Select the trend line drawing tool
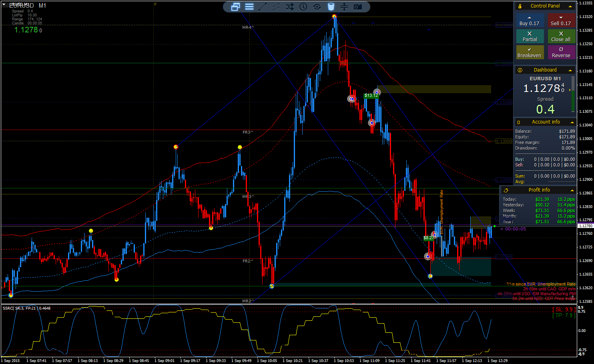This screenshot has width=594, height=364. pyautogui.click(x=263, y=7)
